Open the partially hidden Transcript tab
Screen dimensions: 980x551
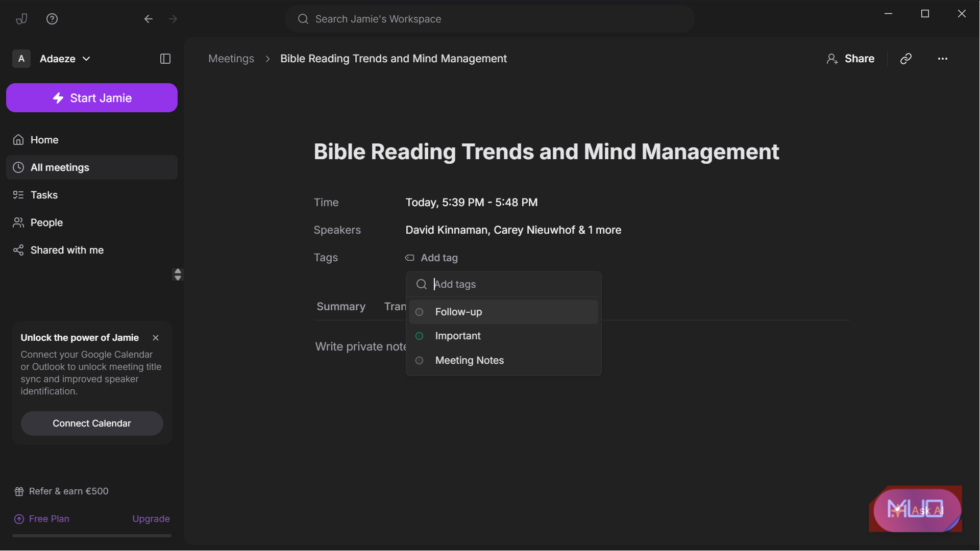[x=395, y=307]
